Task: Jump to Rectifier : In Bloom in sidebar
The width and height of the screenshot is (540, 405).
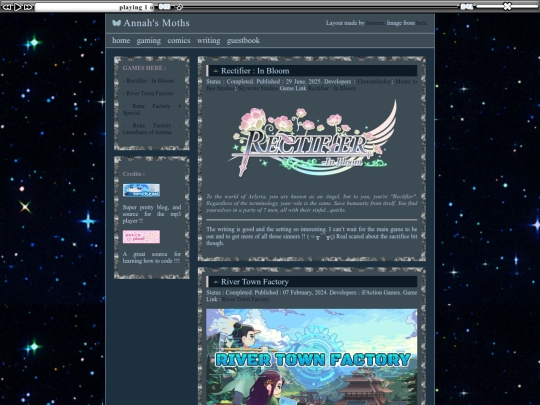Action: tap(150, 81)
